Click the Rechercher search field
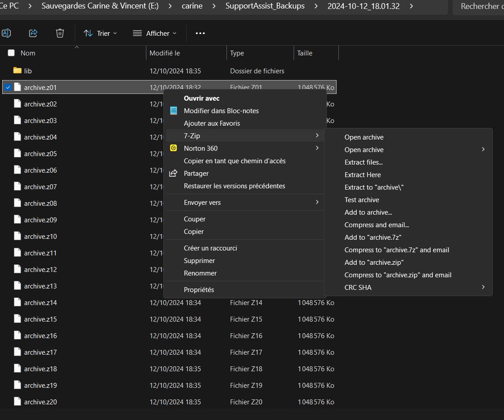The image size is (504, 420). pos(479,6)
